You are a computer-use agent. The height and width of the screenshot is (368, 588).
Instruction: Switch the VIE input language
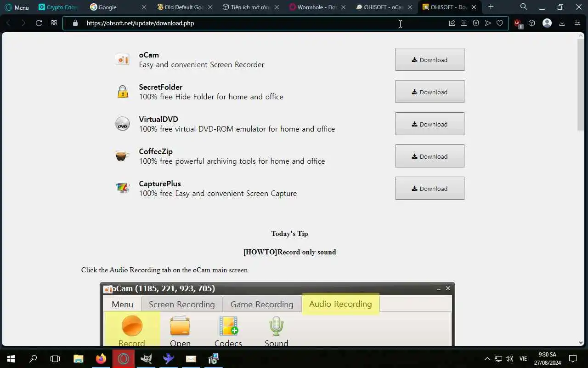pos(523,359)
